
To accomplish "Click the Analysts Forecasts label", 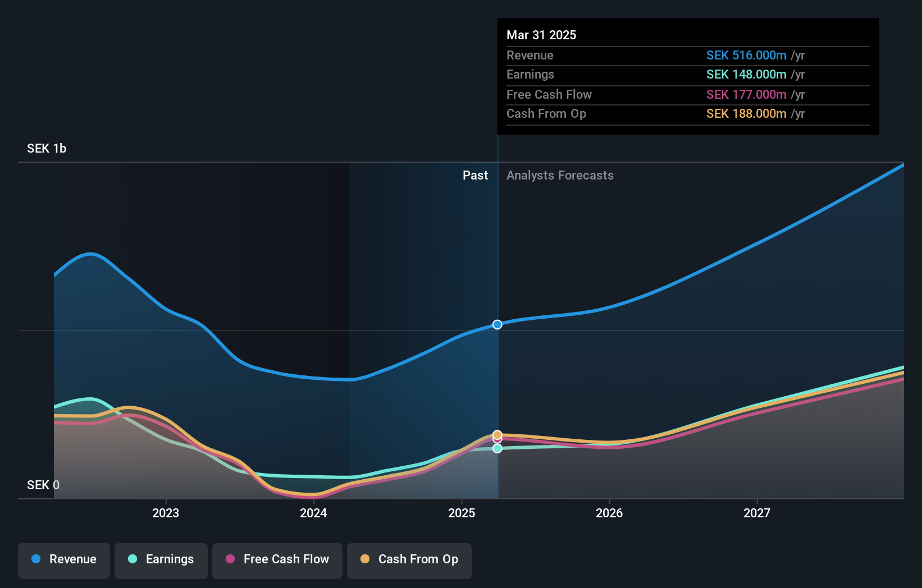I will coord(560,175).
